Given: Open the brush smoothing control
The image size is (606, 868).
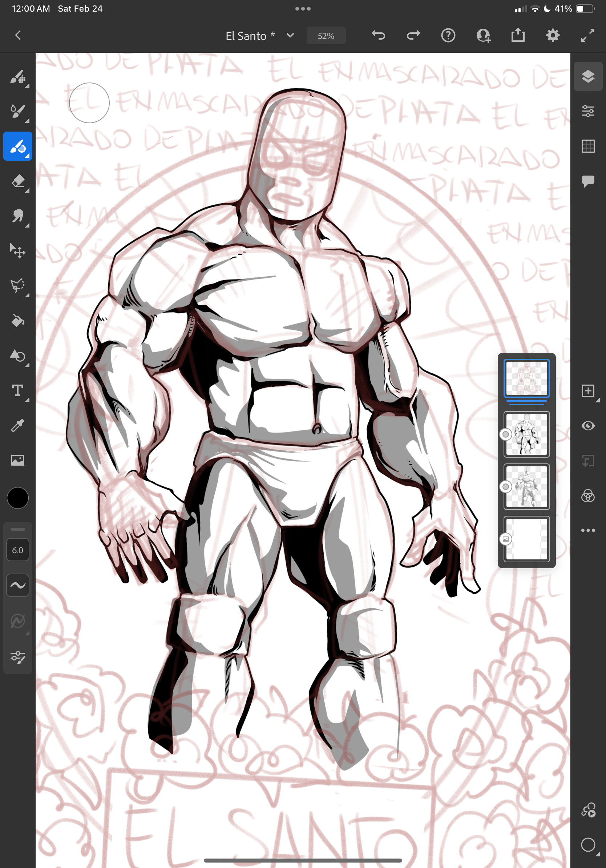Looking at the screenshot, I should point(18,585).
